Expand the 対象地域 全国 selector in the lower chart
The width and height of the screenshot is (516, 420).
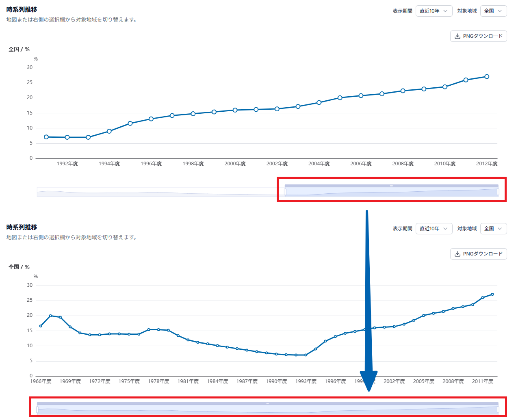point(493,229)
